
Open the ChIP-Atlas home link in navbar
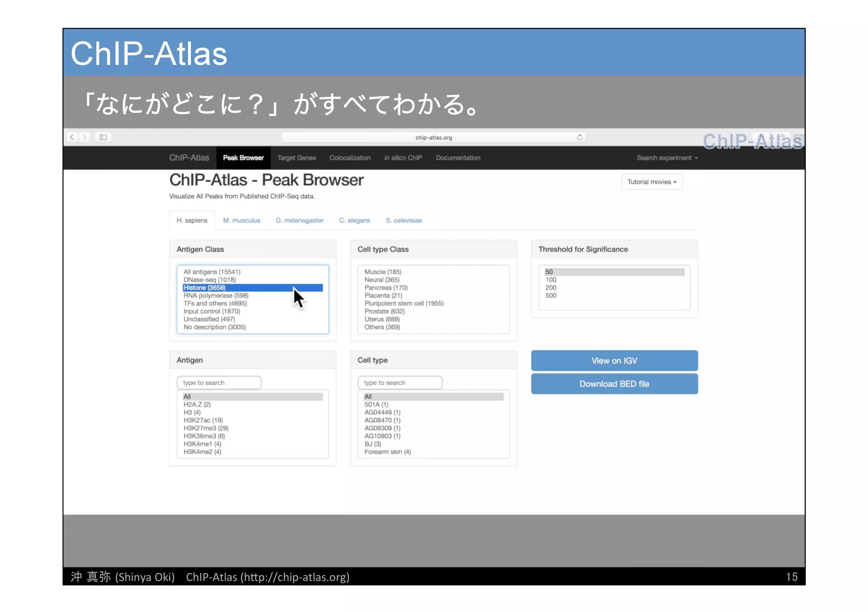click(x=189, y=158)
